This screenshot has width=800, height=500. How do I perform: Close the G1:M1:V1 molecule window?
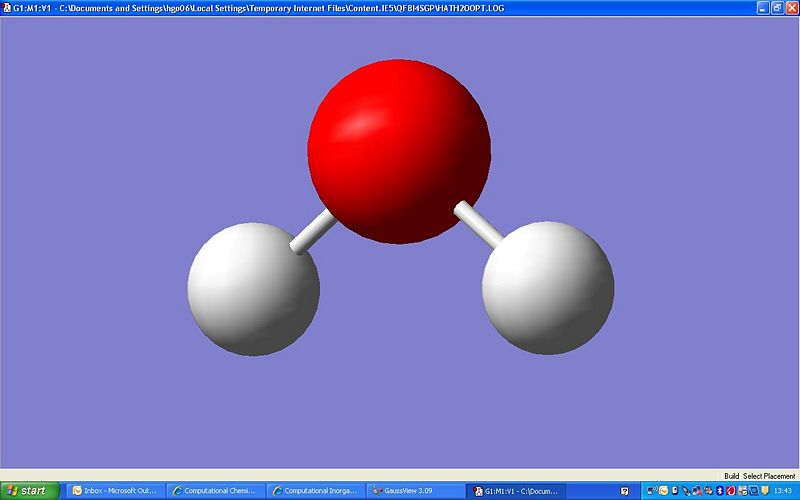(x=792, y=8)
